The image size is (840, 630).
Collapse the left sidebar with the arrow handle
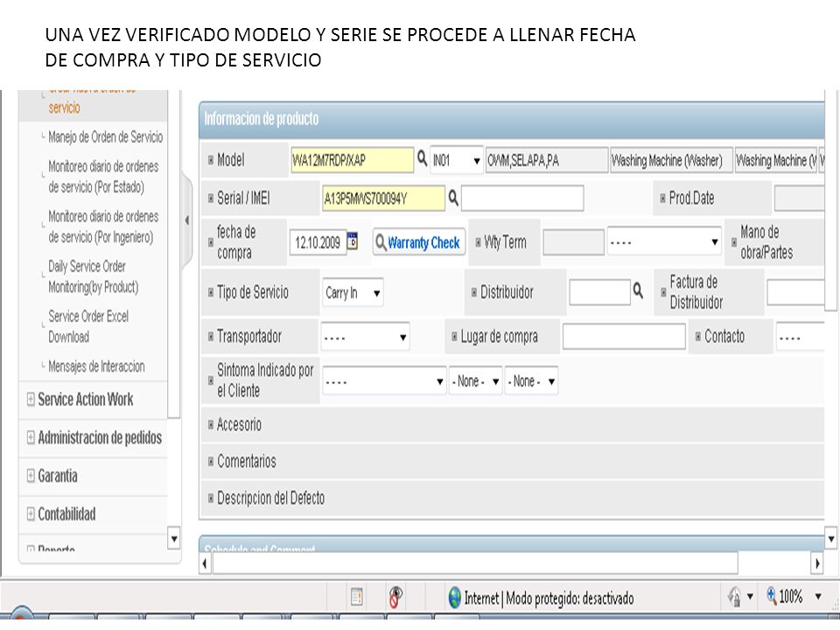186,220
